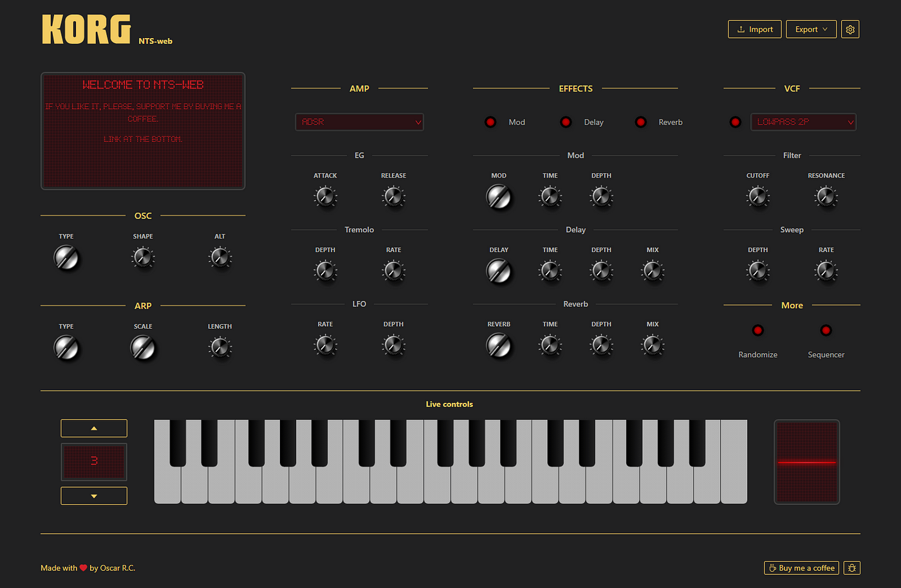The width and height of the screenshot is (901, 588).
Task: Click the LFO DEPTH knob
Action: coord(394,345)
